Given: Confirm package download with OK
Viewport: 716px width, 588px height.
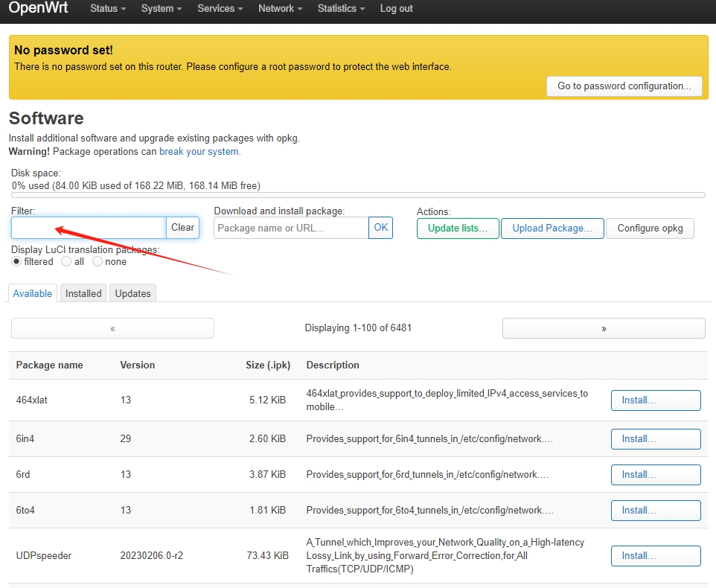Looking at the screenshot, I should [x=381, y=228].
